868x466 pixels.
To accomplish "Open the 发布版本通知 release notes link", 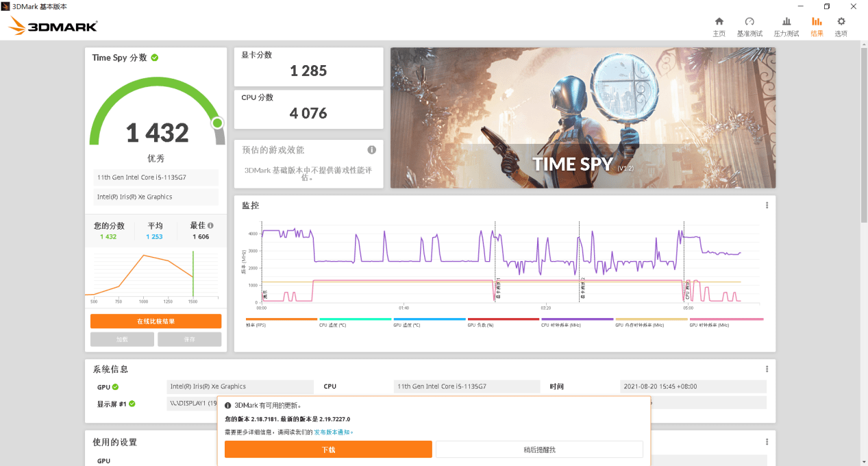I will tap(333, 432).
